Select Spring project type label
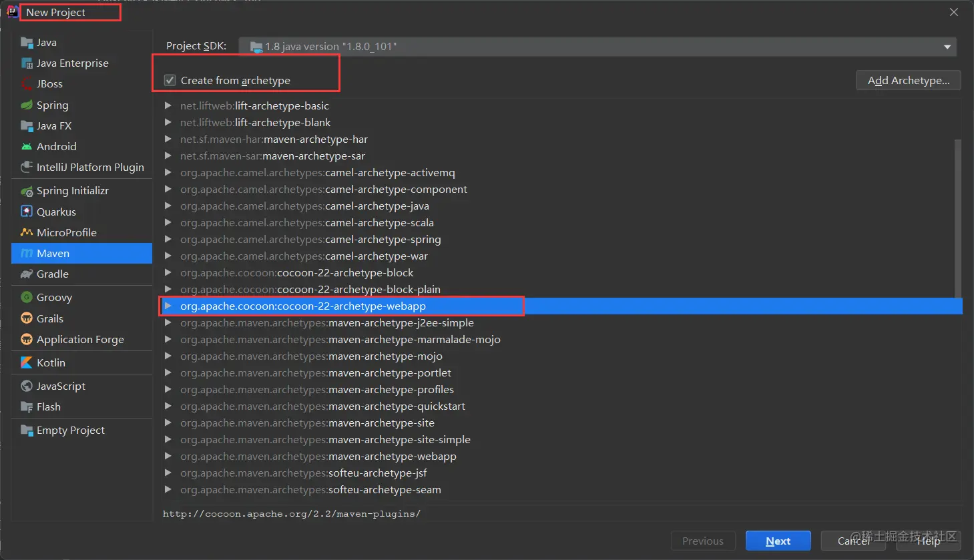974x560 pixels. coord(53,105)
